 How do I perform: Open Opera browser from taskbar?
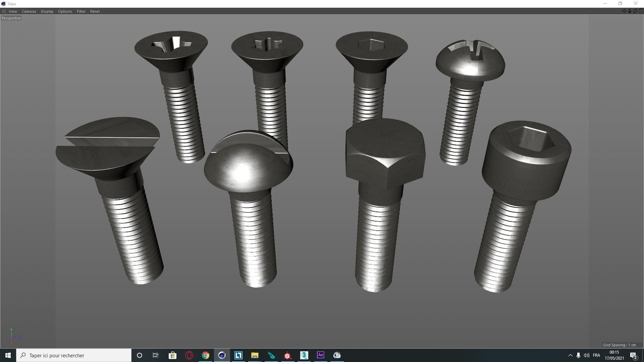click(189, 355)
